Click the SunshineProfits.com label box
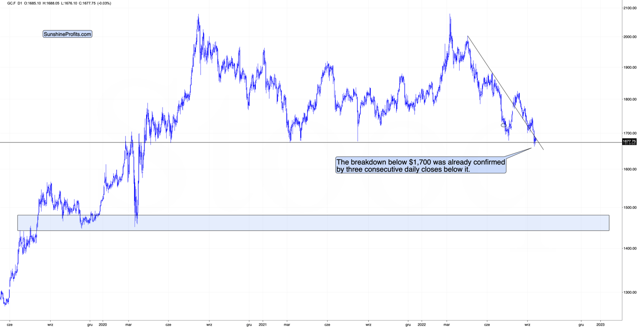 click(x=67, y=34)
